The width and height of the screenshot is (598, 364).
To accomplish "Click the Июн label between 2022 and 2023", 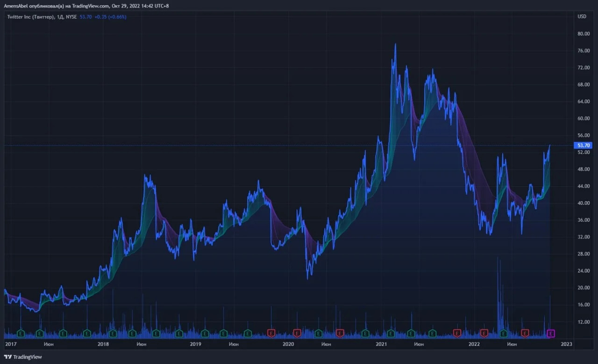I will coord(512,344).
